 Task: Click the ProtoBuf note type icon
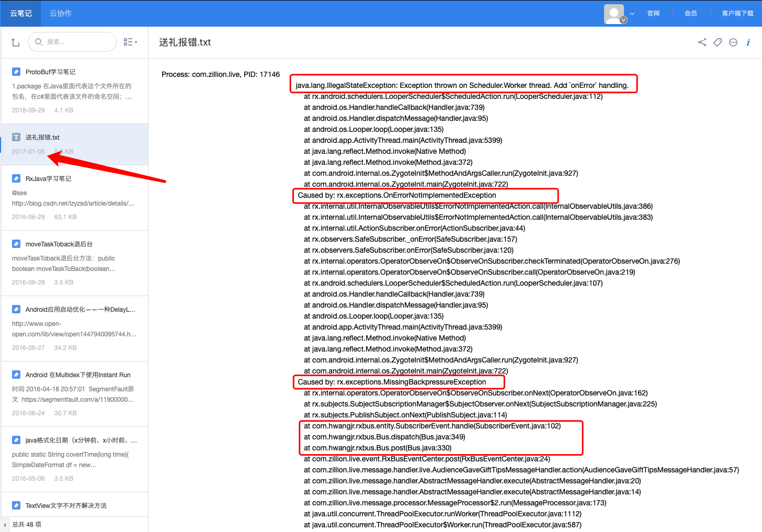pos(16,72)
